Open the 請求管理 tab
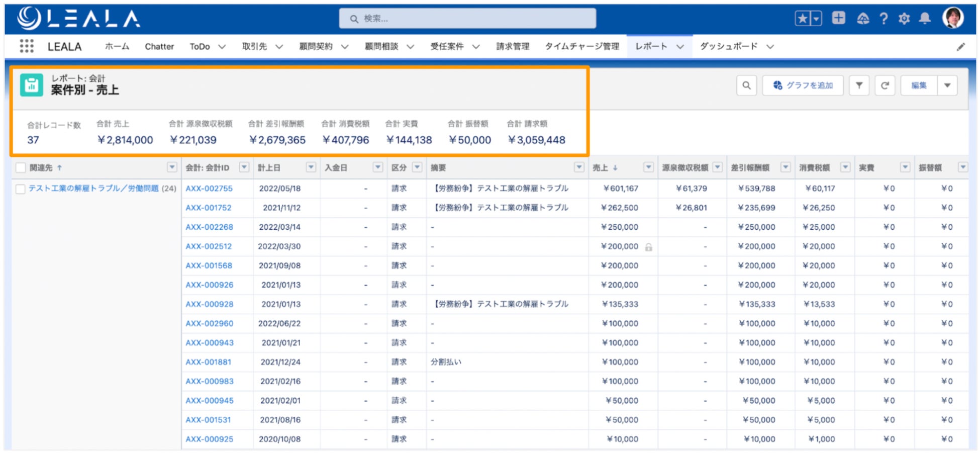 tap(513, 46)
